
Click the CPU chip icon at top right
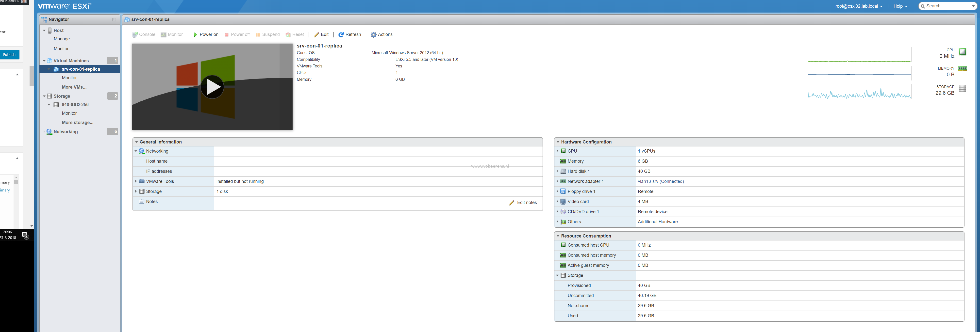pos(962,52)
